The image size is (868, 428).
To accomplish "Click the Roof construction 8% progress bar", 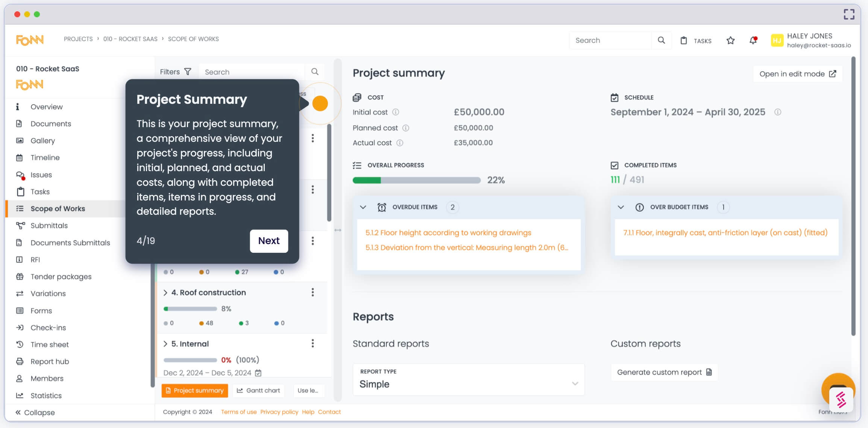I will pos(190,309).
